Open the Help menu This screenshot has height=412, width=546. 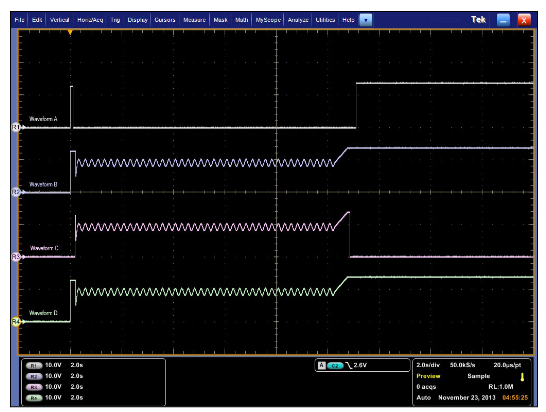point(348,20)
